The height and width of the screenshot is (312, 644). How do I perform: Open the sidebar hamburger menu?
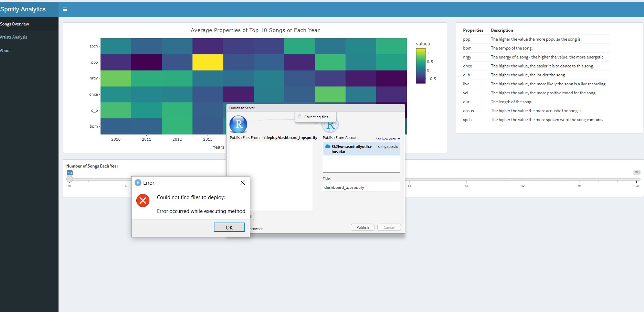[x=65, y=9]
